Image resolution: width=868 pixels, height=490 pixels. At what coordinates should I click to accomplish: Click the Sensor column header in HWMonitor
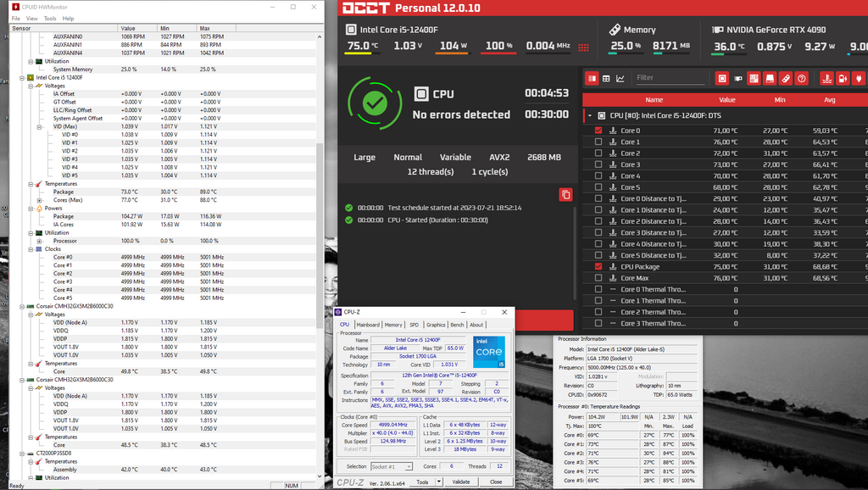coord(64,28)
